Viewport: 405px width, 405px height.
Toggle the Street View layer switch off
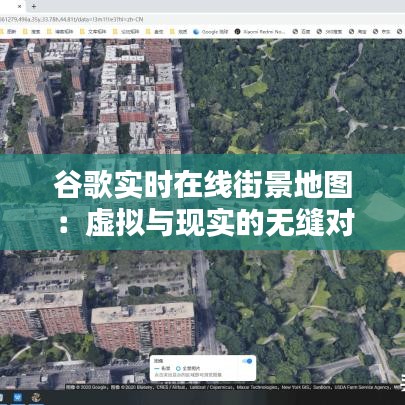[247, 361]
